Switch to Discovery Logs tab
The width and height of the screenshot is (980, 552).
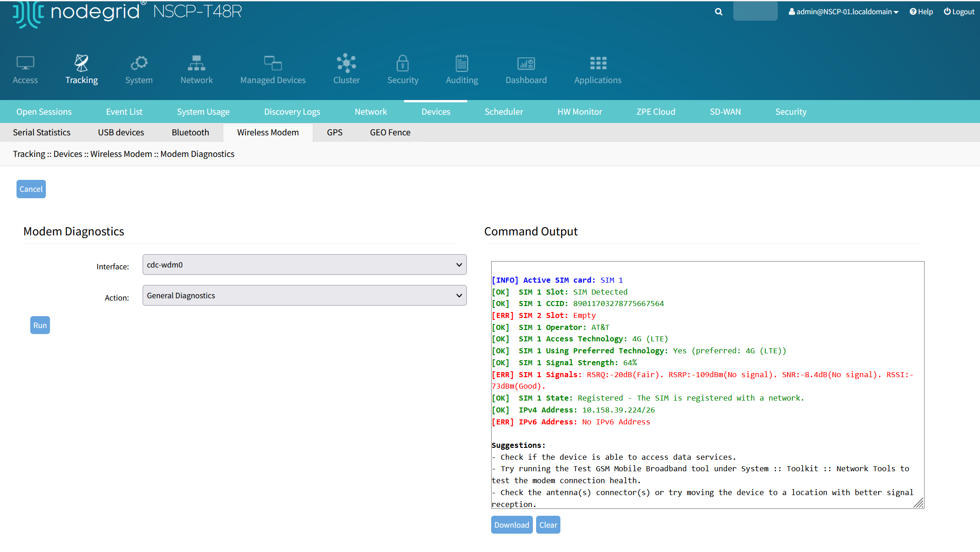click(292, 112)
